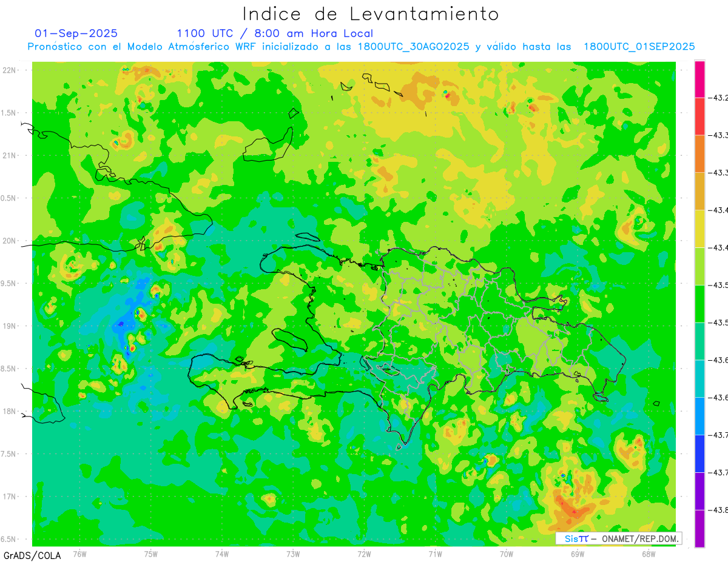728x562 pixels.
Task: Click the "76W" longitude label
Action: (x=79, y=554)
